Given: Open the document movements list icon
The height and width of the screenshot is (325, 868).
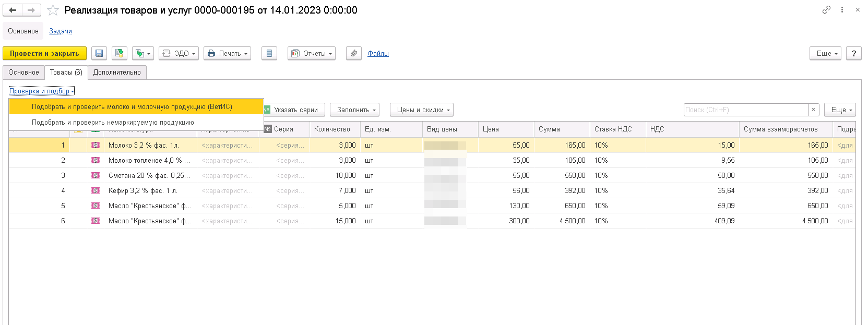Looking at the screenshot, I should pyautogui.click(x=269, y=53).
